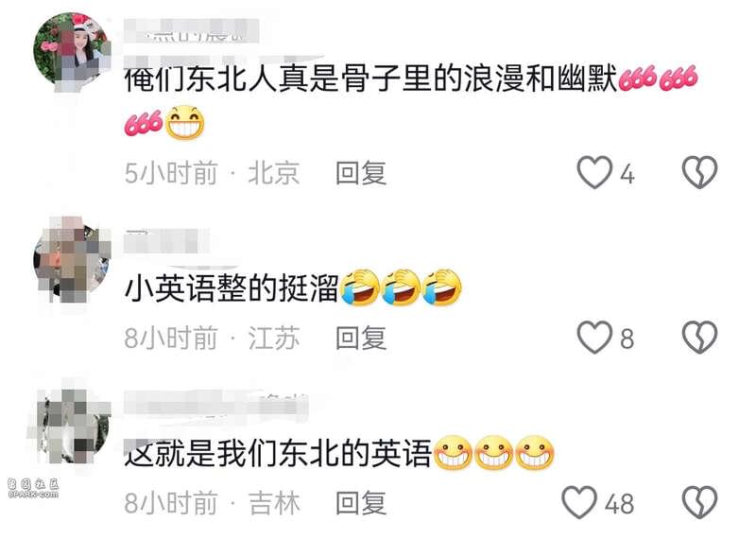Open second commenter's pixelated avatar

[x=72, y=260]
